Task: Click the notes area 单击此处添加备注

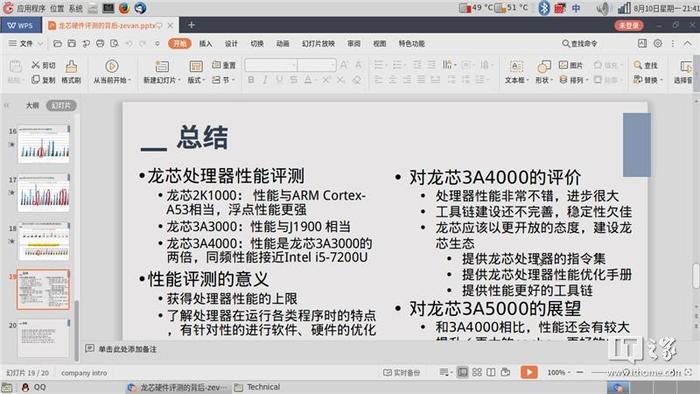Action: coord(128,349)
